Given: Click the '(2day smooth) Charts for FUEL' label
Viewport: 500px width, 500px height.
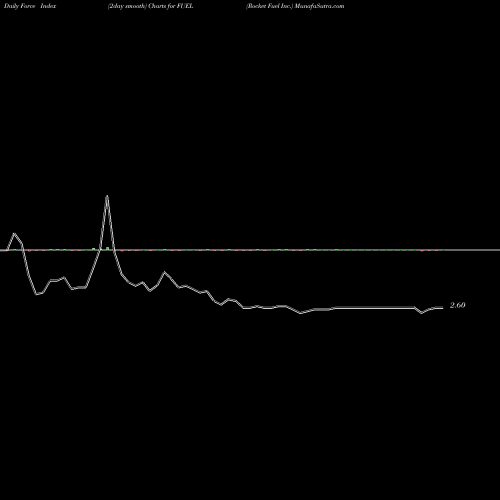Looking at the screenshot, I should (x=150, y=6).
